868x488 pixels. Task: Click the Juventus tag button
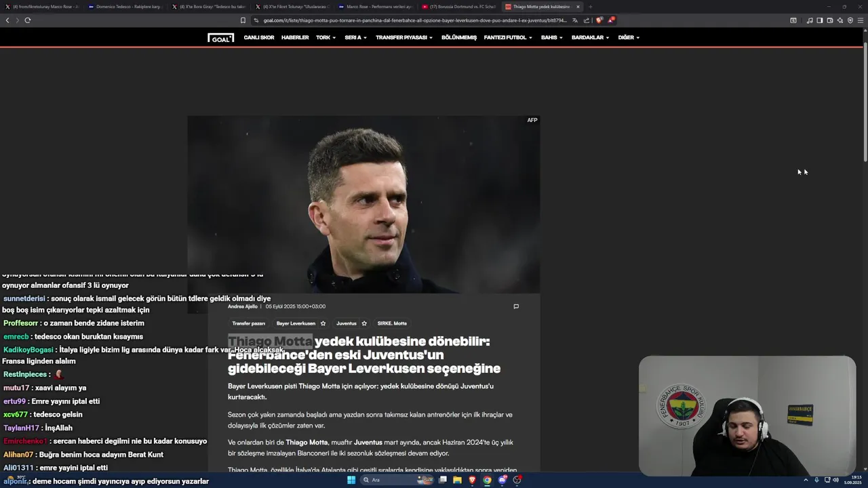[x=347, y=323]
